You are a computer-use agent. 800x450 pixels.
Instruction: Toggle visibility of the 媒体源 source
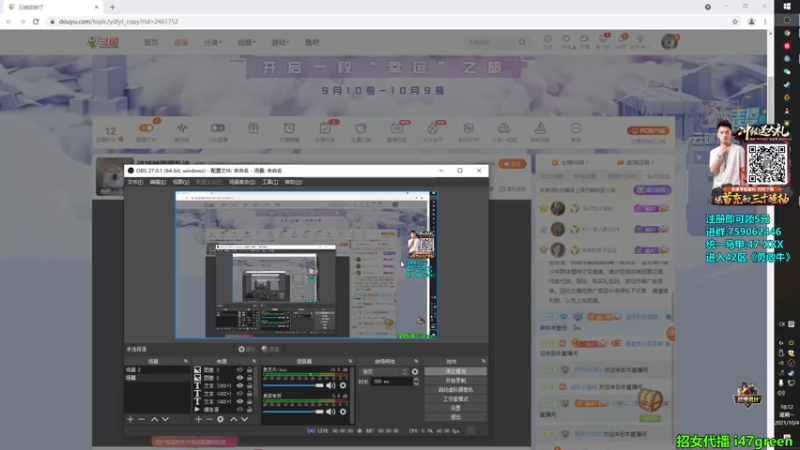click(240, 409)
